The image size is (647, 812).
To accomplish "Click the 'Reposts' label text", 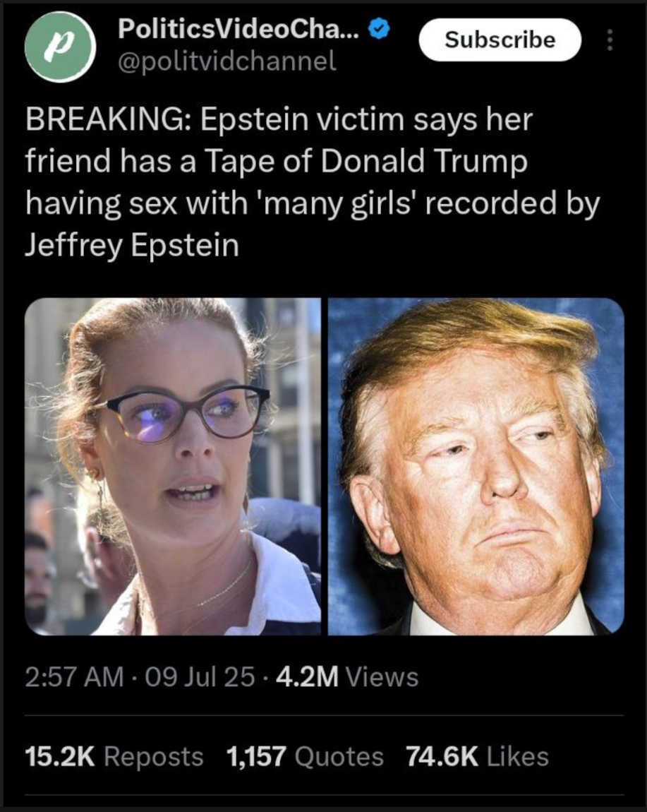I will click(154, 757).
